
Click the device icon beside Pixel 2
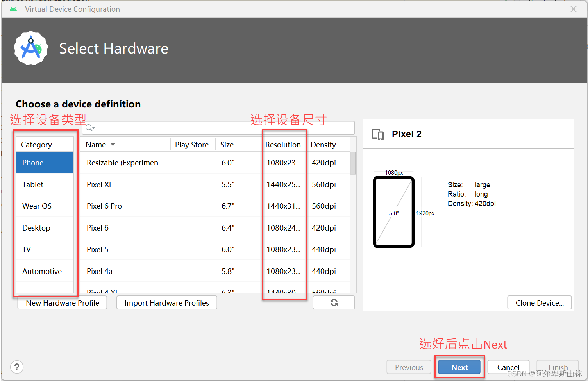tap(378, 134)
